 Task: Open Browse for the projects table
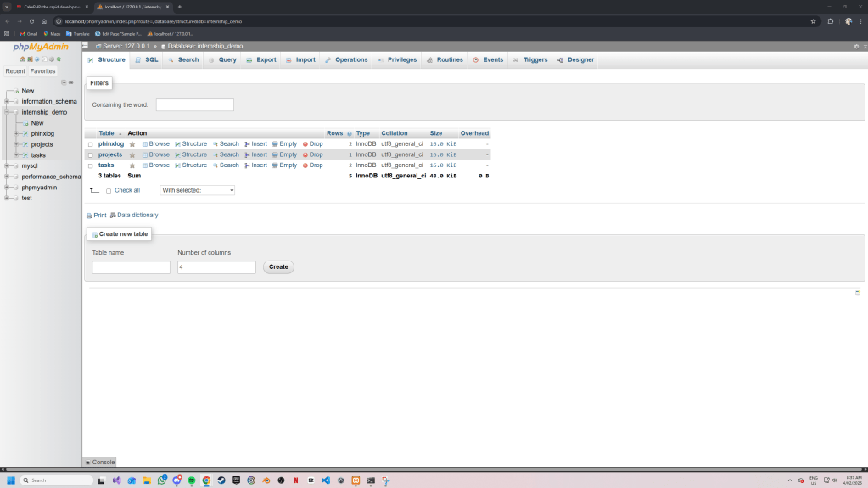pyautogui.click(x=155, y=154)
